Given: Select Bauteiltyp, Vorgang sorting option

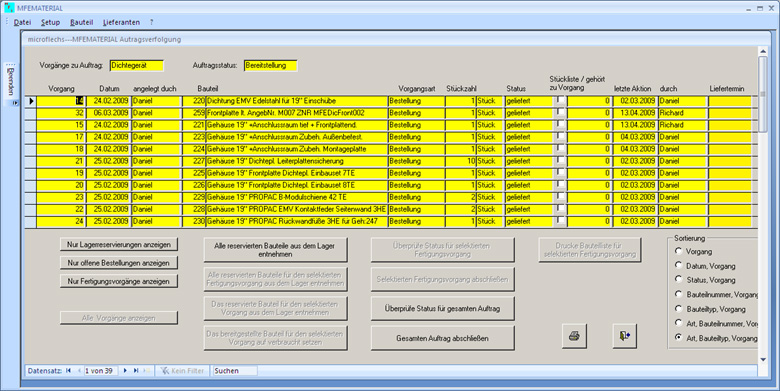Looking at the screenshot, I should (678, 308).
